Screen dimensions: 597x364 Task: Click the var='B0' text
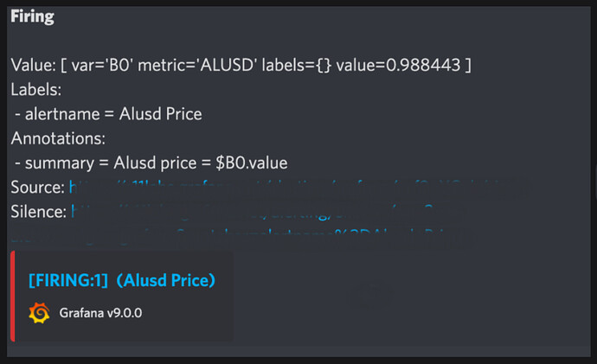pos(102,65)
